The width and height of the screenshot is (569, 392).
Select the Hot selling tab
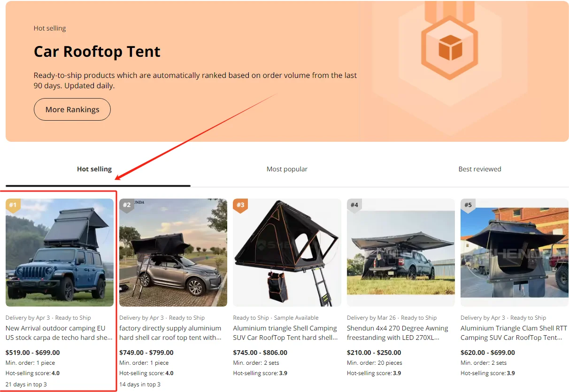pos(94,169)
